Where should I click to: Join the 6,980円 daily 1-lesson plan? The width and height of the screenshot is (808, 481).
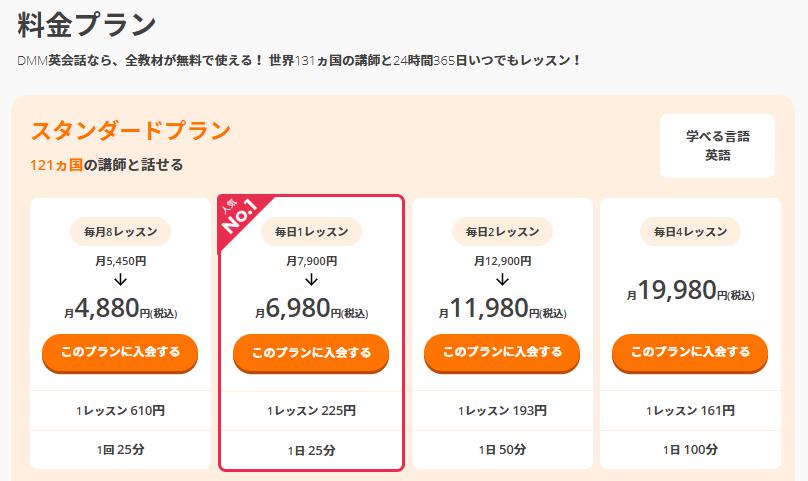tap(311, 352)
